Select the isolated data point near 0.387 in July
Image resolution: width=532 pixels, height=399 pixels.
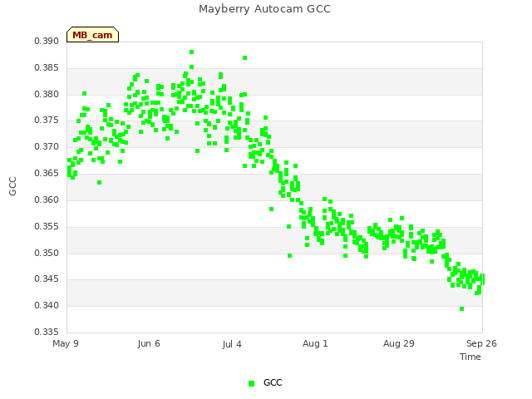coord(244,57)
